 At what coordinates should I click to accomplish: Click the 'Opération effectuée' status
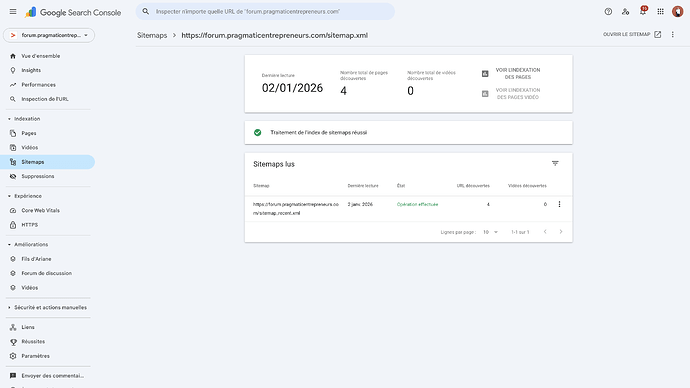[x=417, y=204]
